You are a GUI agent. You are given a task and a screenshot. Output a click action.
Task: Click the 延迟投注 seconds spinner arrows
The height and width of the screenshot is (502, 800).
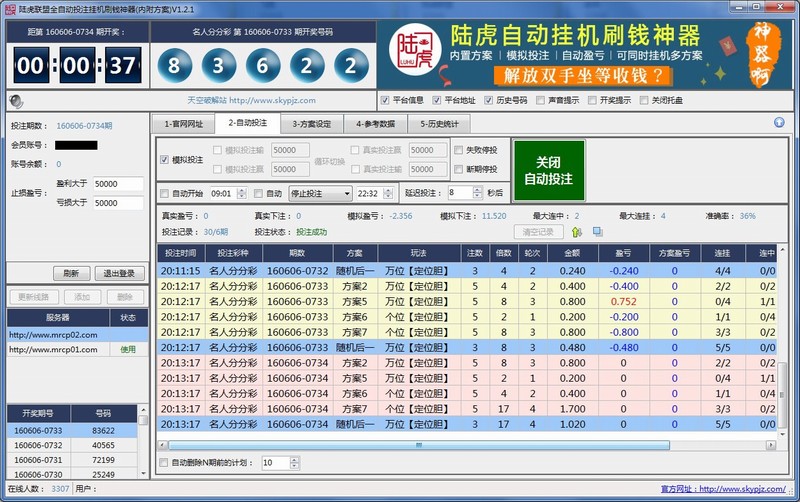(477, 193)
